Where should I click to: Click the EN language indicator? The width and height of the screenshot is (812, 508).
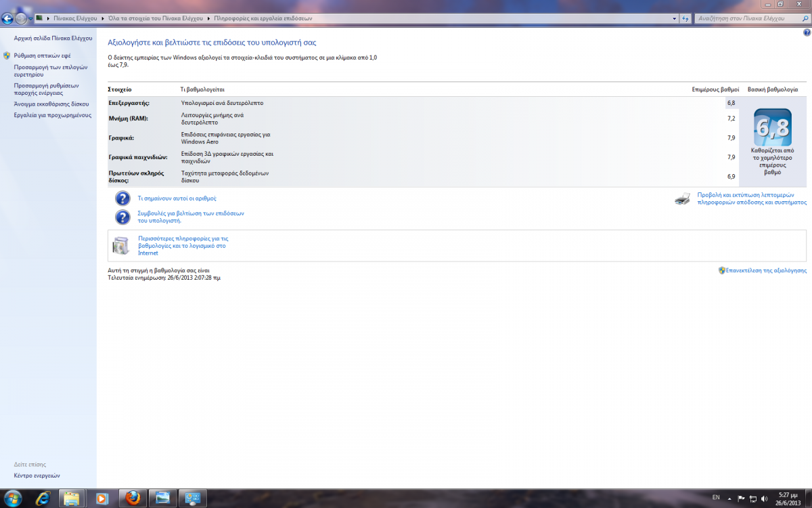(x=716, y=498)
